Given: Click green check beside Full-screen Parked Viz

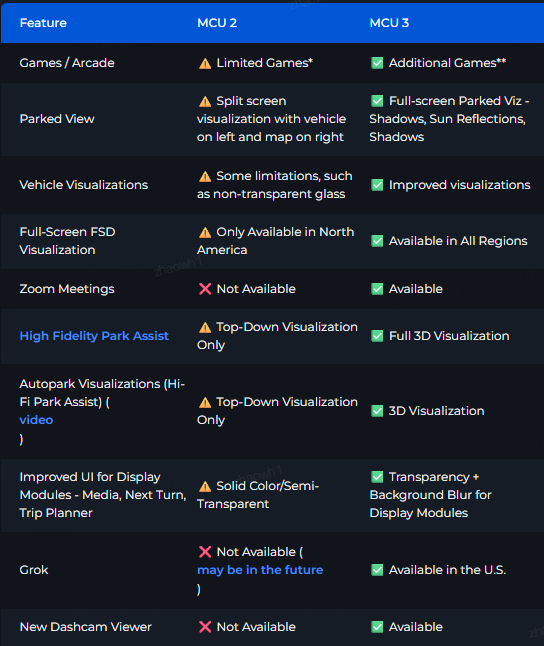Looking at the screenshot, I should (x=377, y=101).
